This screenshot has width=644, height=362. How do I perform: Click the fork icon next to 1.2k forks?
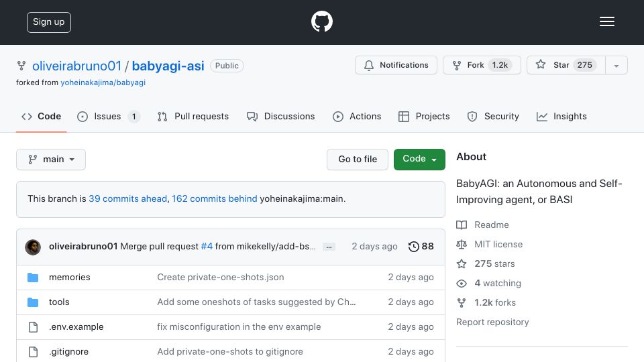coord(462,303)
